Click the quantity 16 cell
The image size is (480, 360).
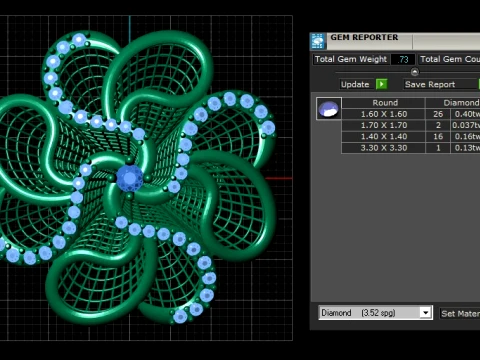pos(438,137)
